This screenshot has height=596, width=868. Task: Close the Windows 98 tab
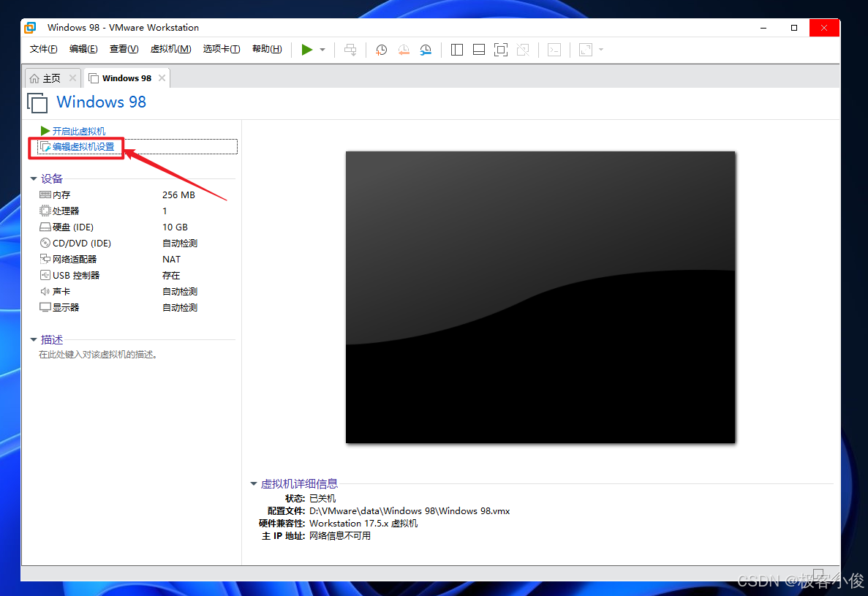tap(162, 78)
